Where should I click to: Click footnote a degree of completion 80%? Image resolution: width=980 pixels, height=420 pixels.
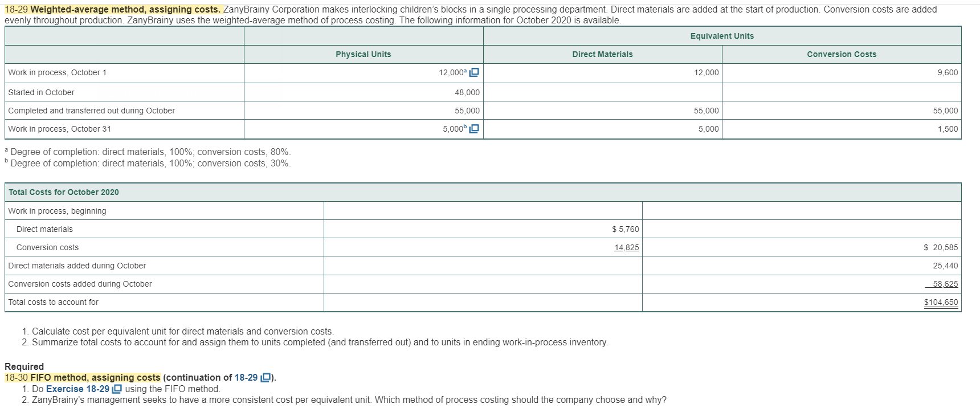(x=148, y=152)
